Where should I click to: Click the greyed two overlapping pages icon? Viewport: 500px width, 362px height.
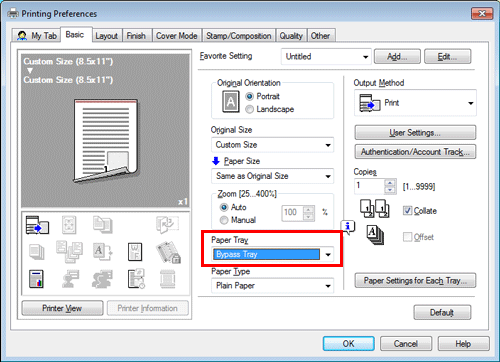pyautogui.click(x=102, y=224)
